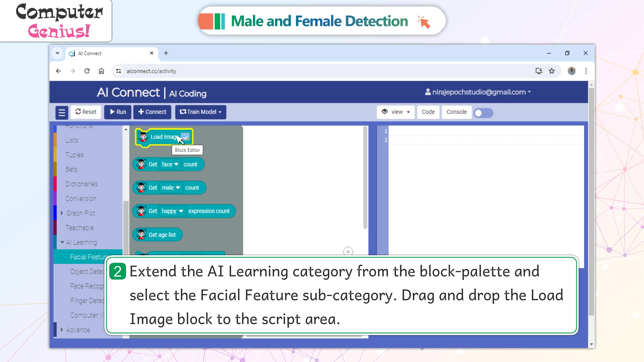Open browser home page
644x362 pixels.
click(x=101, y=71)
